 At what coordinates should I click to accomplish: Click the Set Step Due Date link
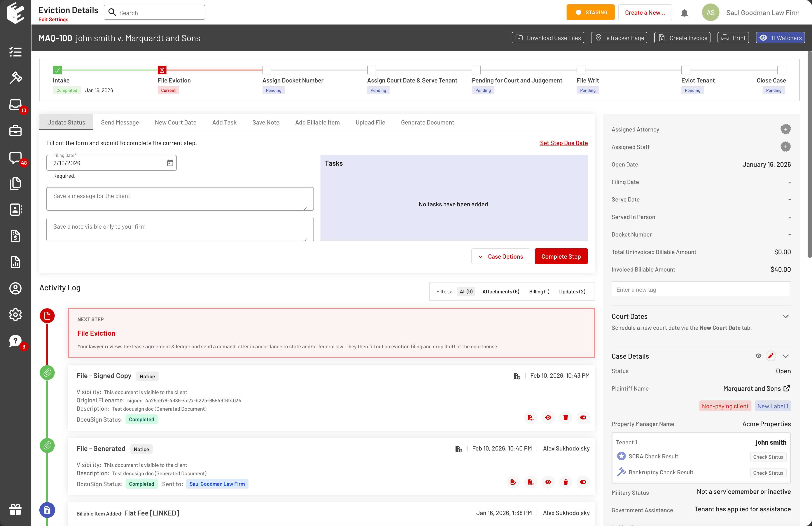coord(564,143)
